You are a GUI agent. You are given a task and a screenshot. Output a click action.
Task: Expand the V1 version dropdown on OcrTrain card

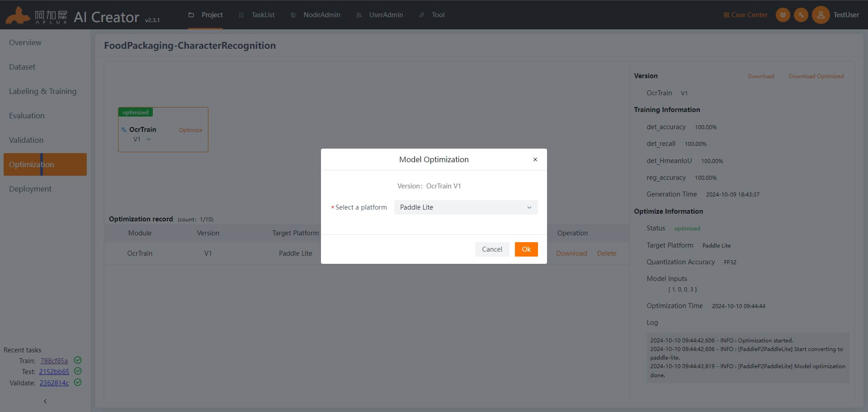(x=142, y=140)
